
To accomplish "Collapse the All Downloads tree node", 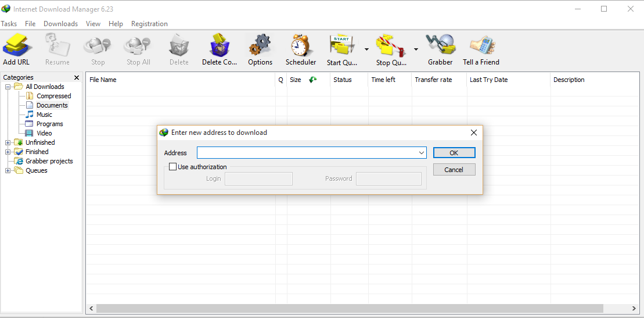I will 8,87.
